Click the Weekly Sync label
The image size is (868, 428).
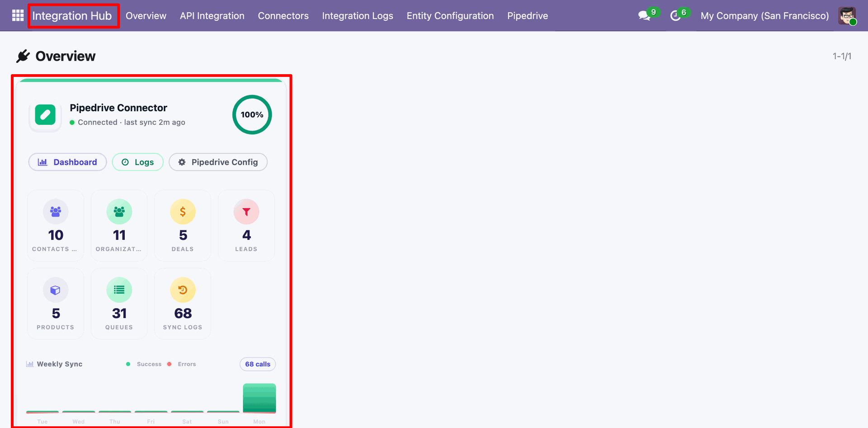tap(60, 364)
